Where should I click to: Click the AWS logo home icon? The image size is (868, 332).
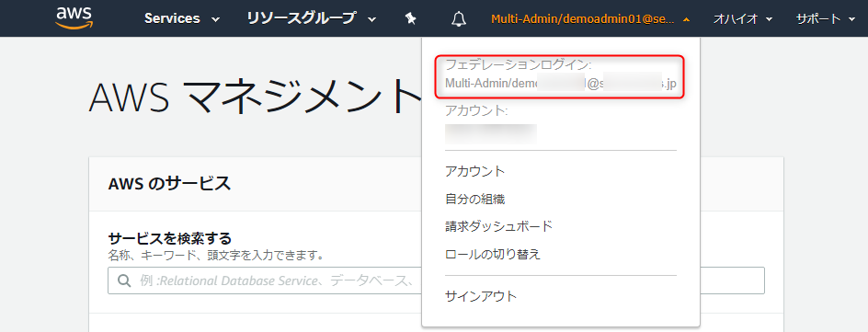[74, 17]
